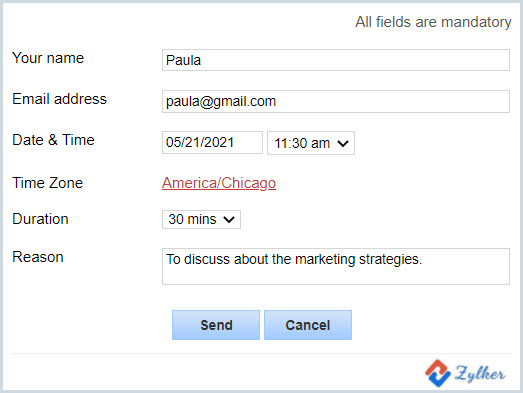Click the chevron arrow beside 11:30 am
523x393 pixels.
pos(343,144)
